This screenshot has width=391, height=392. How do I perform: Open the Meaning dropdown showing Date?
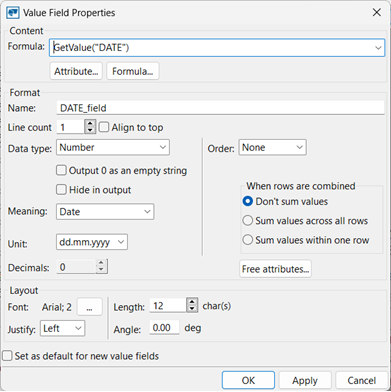pyautogui.click(x=105, y=212)
